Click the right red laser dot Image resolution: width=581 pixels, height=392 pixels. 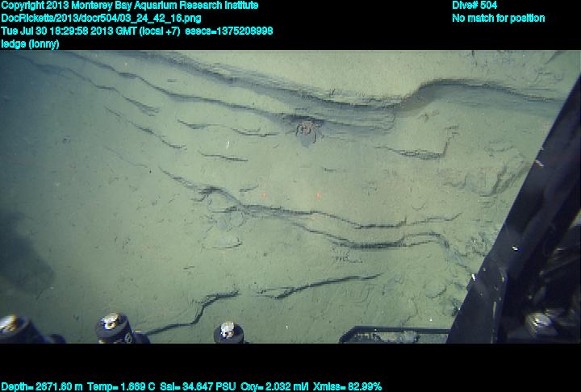click(319, 194)
